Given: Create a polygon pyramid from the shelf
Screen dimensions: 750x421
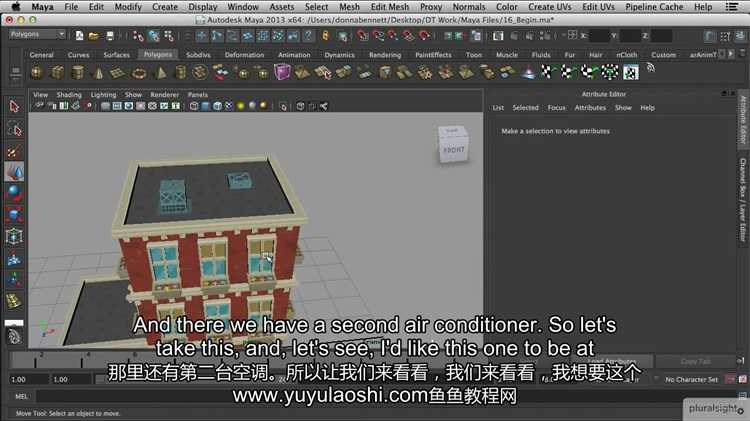Looking at the screenshot, I should click(160, 73).
